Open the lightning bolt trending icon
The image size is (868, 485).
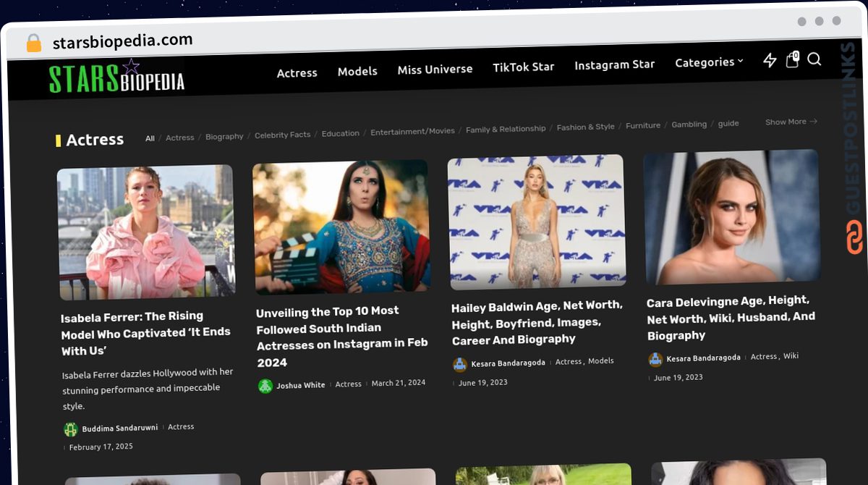click(x=770, y=61)
